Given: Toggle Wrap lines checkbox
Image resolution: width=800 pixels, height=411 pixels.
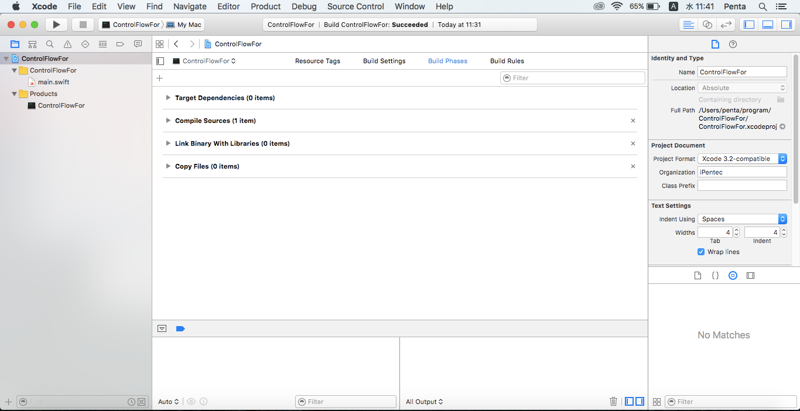Looking at the screenshot, I should pos(701,252).
